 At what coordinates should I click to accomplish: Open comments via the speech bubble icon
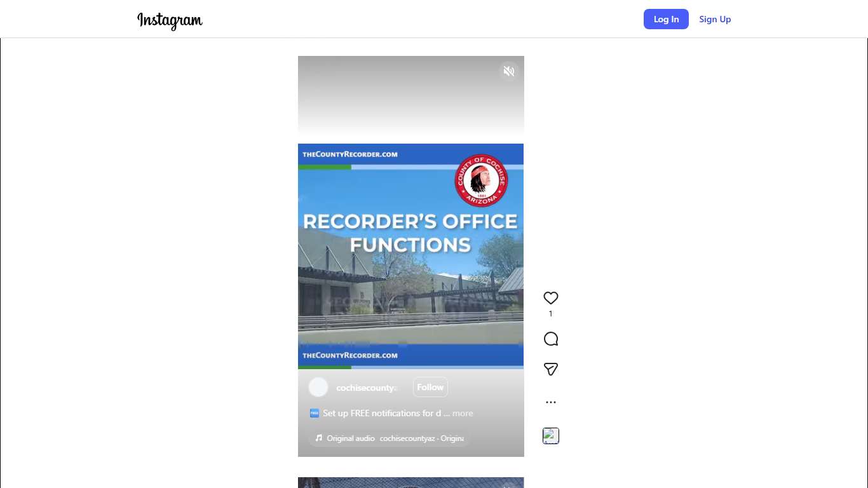[x=550, y=339]
